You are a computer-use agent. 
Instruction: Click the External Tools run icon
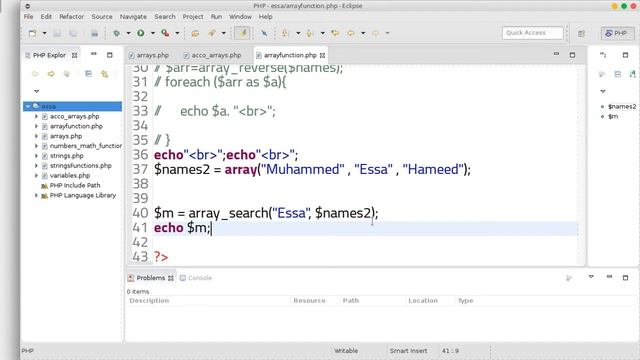165,33
